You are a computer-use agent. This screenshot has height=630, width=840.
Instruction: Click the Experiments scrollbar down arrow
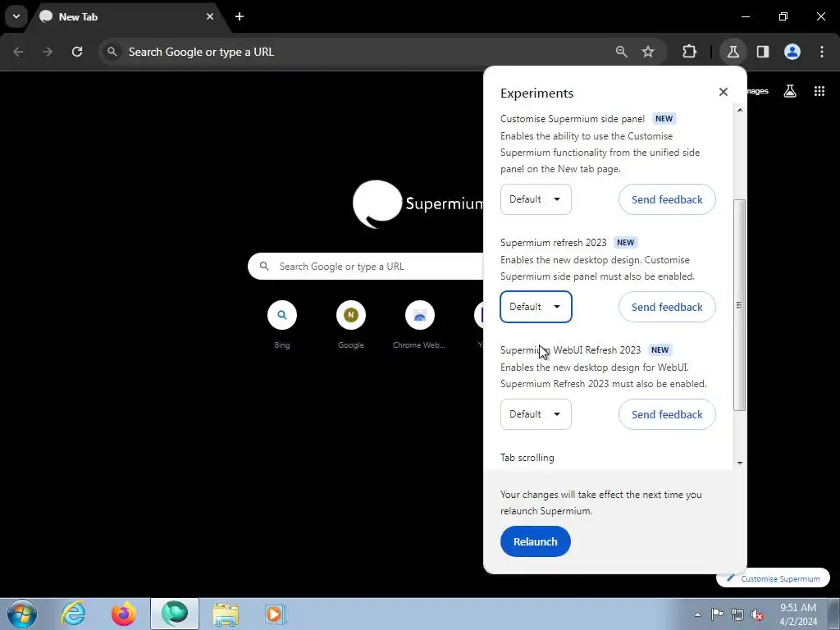pyautogui.click(x=740, y=463)
